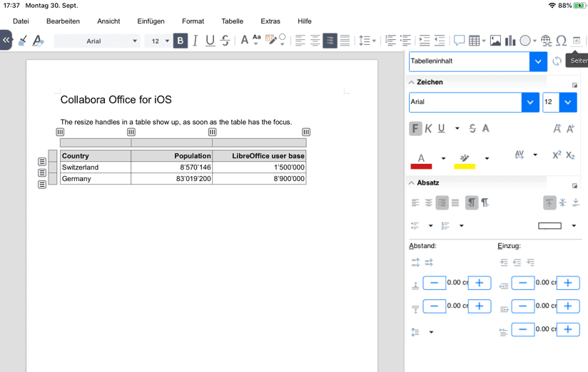Collapse toolbar with double-arrow button
Image resolution: width=588 pixels, height=372 pixels.
(x=6, y=41)
